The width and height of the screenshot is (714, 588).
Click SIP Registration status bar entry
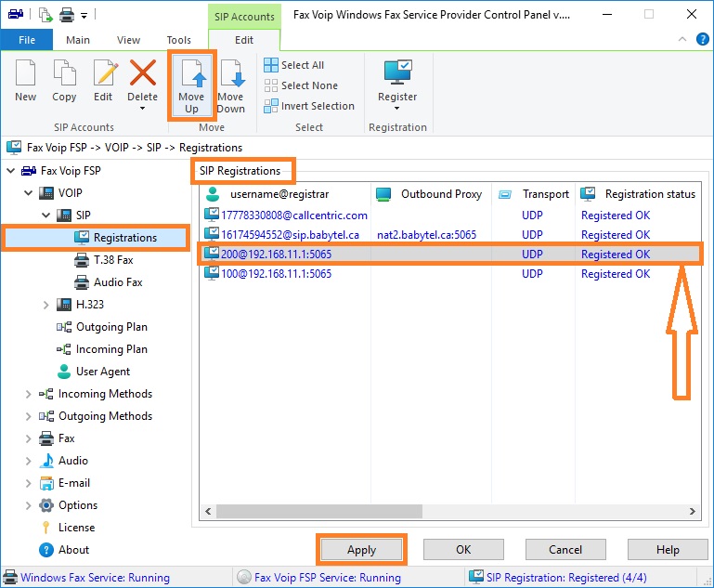(558, 577)
